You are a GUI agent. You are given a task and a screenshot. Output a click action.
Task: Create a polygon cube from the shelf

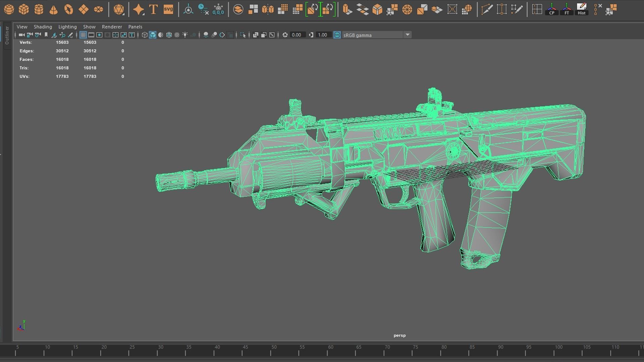[x=24, y=9]
